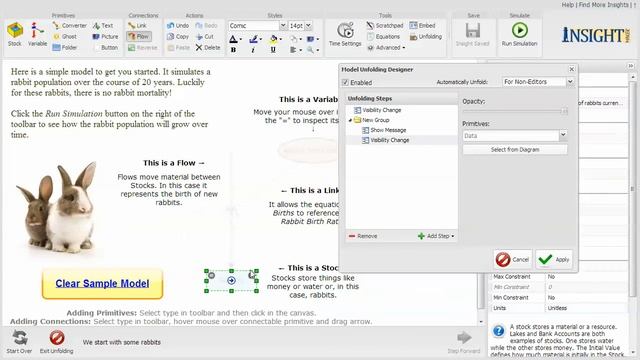Choose the Converter primitive

[69, 25]
